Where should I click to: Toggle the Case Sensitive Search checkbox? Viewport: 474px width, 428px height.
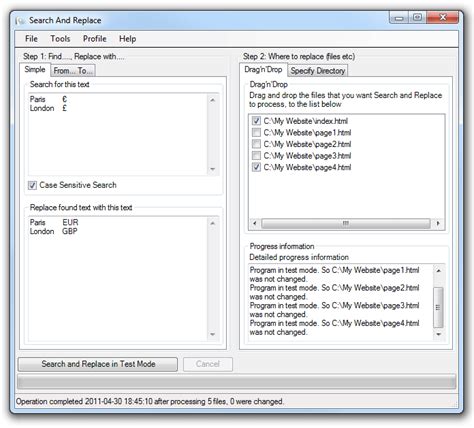tap(32, 185)
